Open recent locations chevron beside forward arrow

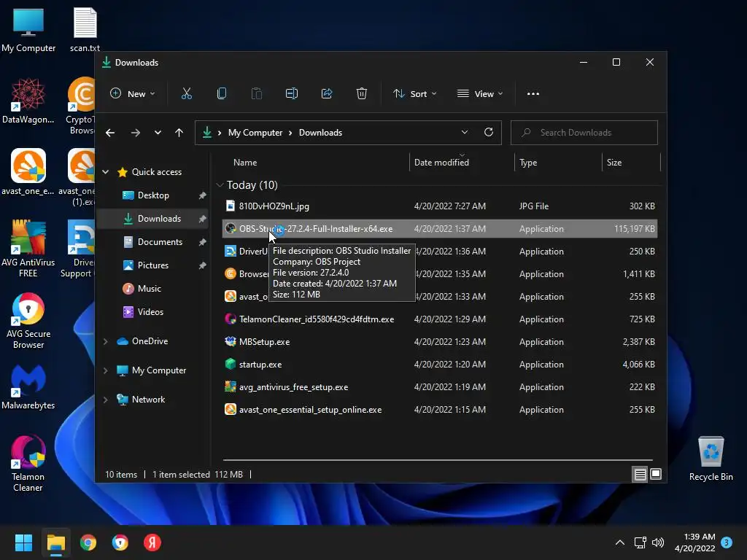[x=158, y=133]
